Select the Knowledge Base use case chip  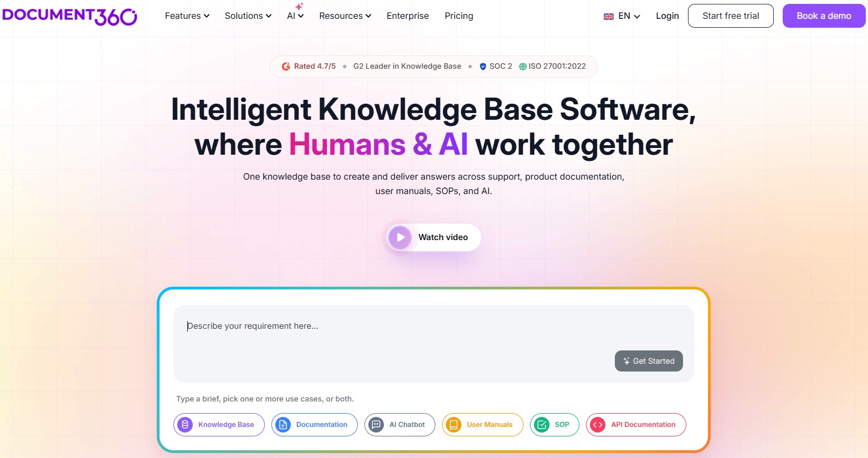tap(219, 425)
